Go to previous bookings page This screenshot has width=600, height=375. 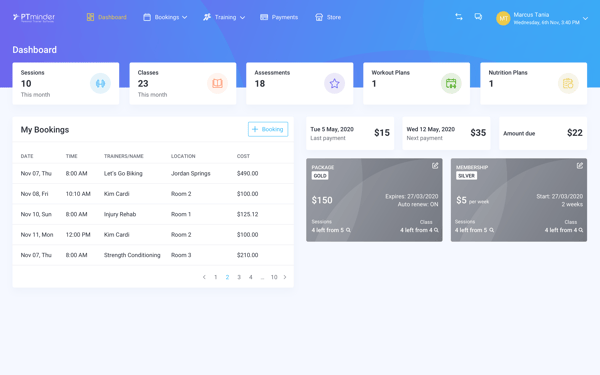(204, 277)
